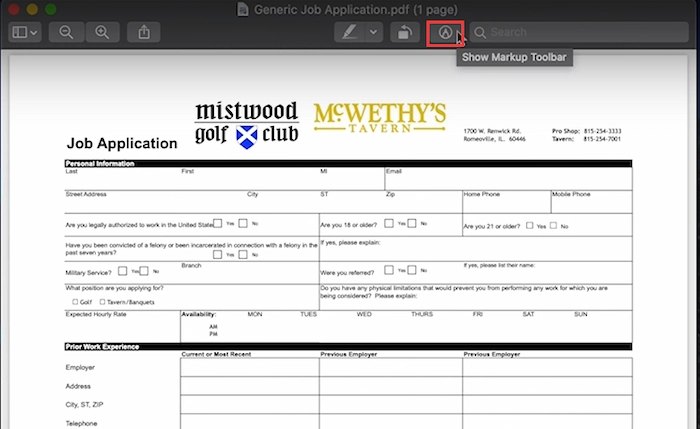This screenshot has width=700, height=429.
Task: Check Yes for convicted of a felony
Action: 217,254
